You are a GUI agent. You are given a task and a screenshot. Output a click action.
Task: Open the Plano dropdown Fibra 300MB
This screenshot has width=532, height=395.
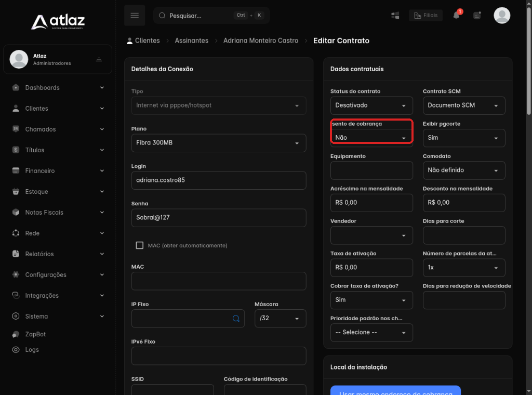click(x=219, y=143)
